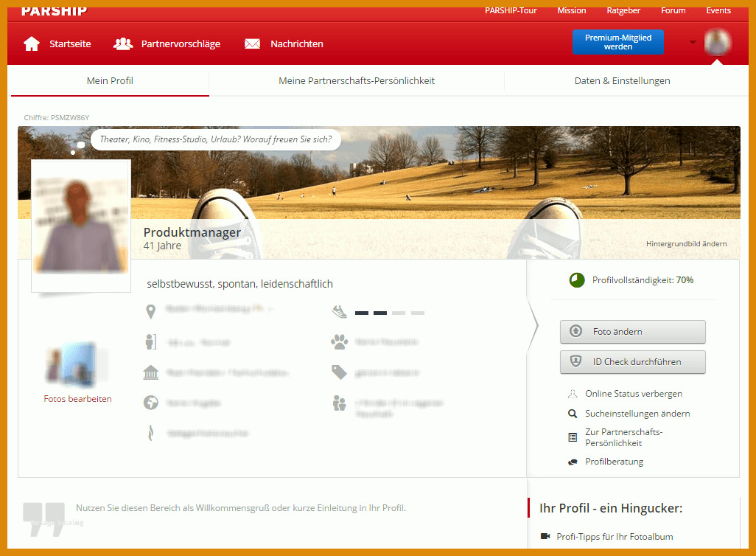This screenshot has height=556, width=756.
Task: Click the video camera Profi-Tipps icon
Action: coord(545,536)
